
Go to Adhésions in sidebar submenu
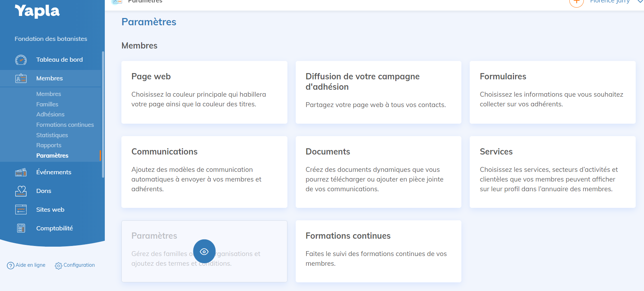(50, 114)
